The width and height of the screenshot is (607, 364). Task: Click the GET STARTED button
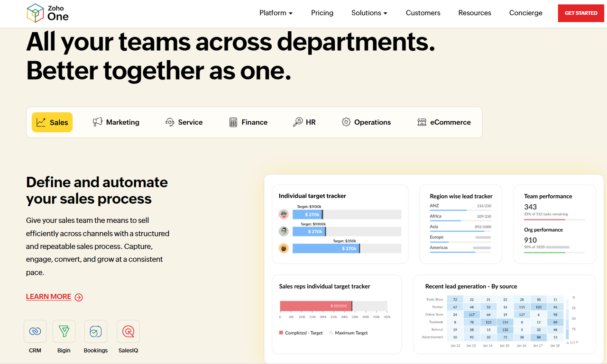tap(581, 13)
